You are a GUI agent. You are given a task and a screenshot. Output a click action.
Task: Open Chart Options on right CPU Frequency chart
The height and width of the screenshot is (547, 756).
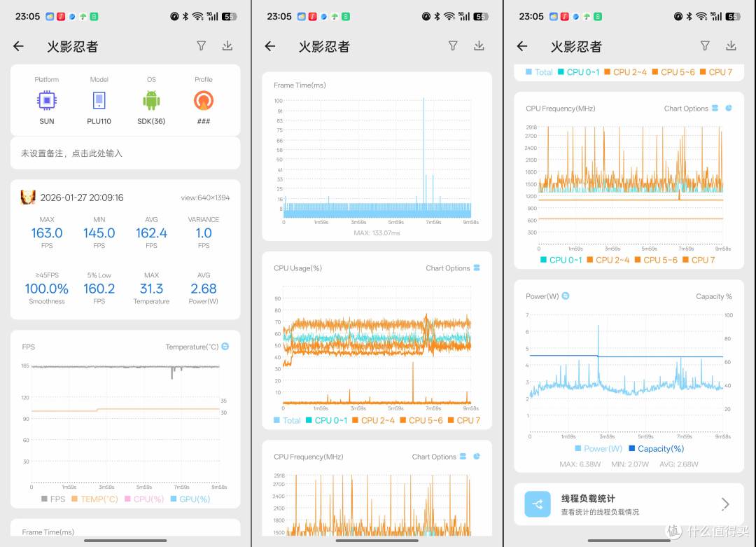point(690,109)
